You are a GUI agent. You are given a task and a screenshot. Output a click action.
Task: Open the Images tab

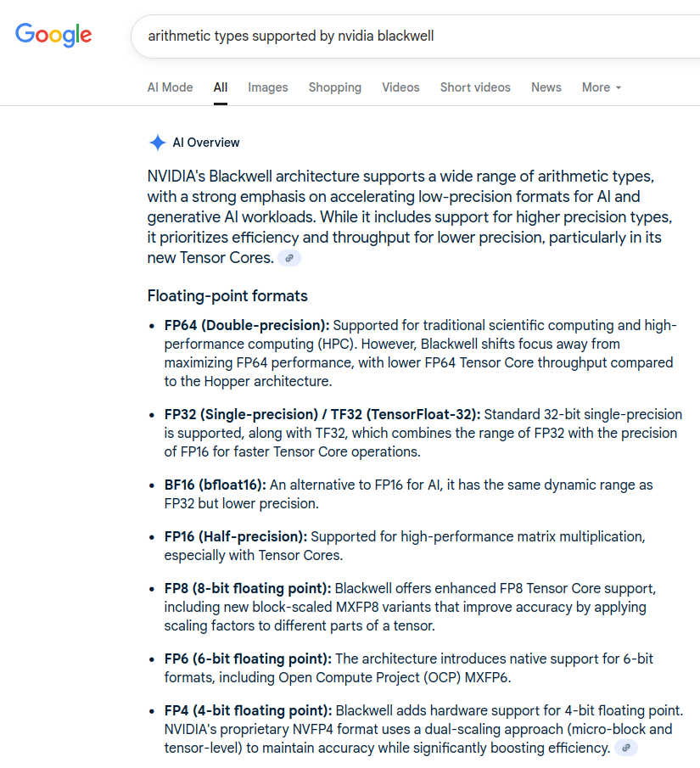pos(268,87)
